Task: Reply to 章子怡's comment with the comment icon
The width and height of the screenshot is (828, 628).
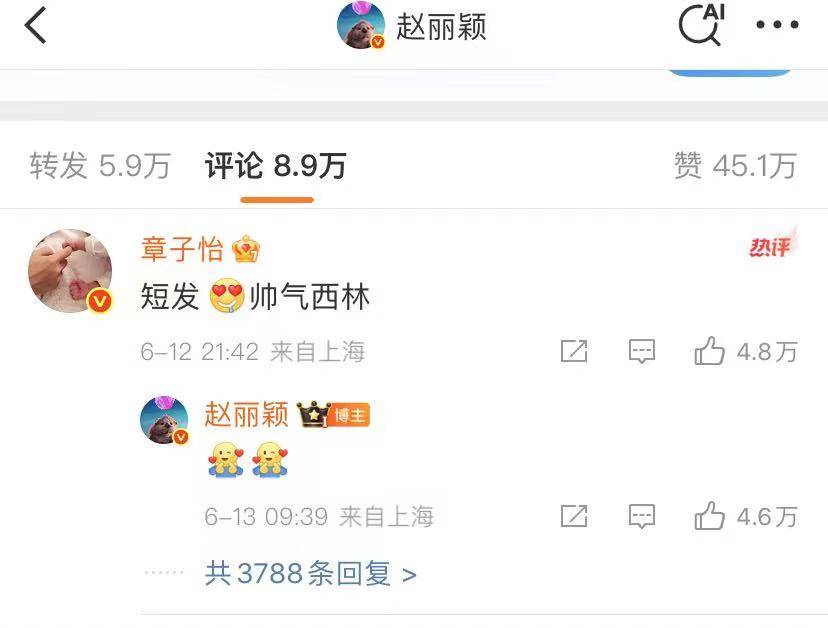Action: tap(642, 351)
